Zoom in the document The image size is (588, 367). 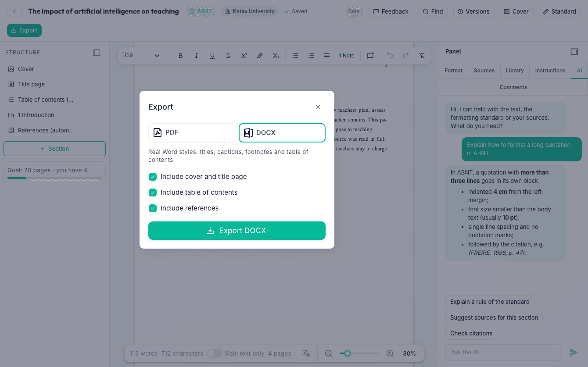[x=390, y=353]
